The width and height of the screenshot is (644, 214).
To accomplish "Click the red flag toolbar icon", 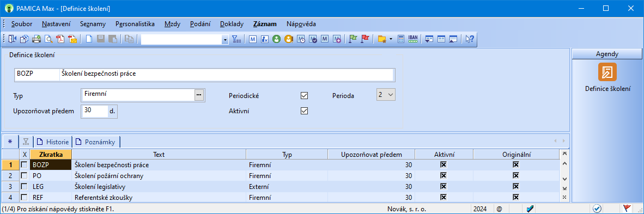I will [x=364, y=39].
